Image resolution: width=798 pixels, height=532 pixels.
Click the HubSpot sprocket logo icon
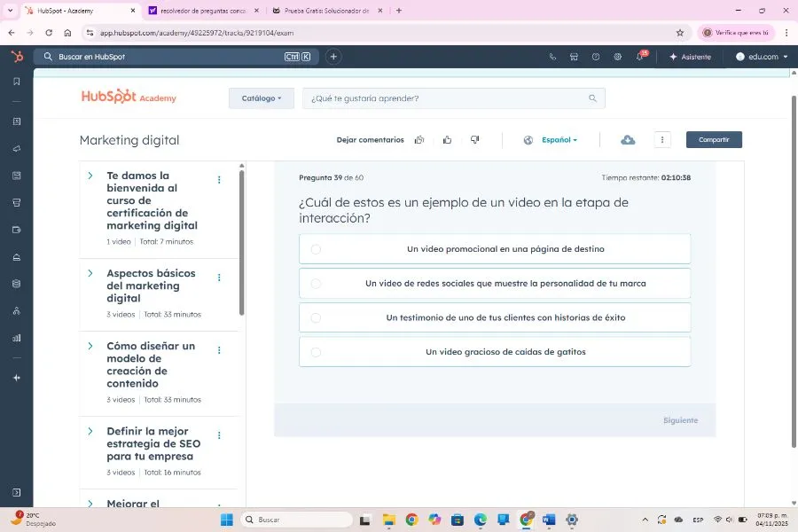[17, 57]
